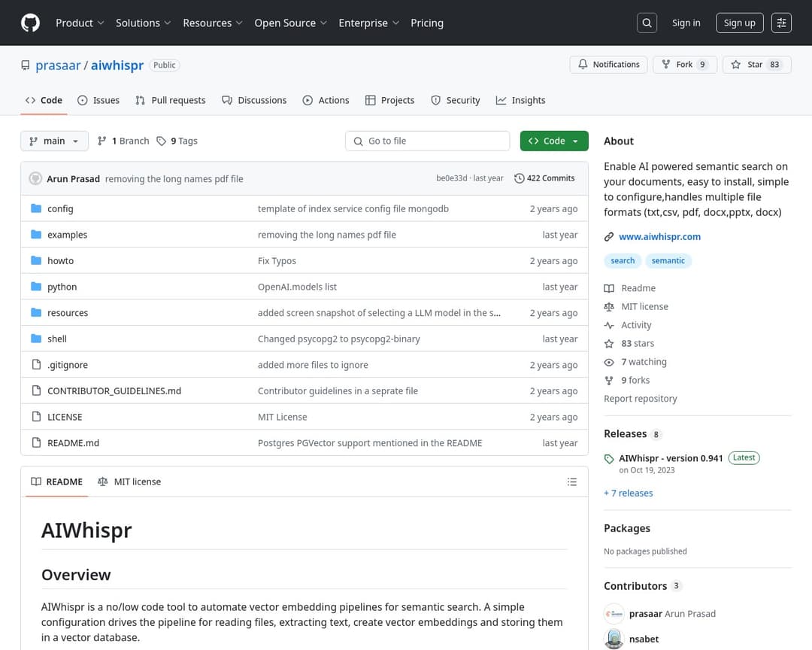Open the 9 Tags link
Screen dimensions: 812x650
[177, 141]
